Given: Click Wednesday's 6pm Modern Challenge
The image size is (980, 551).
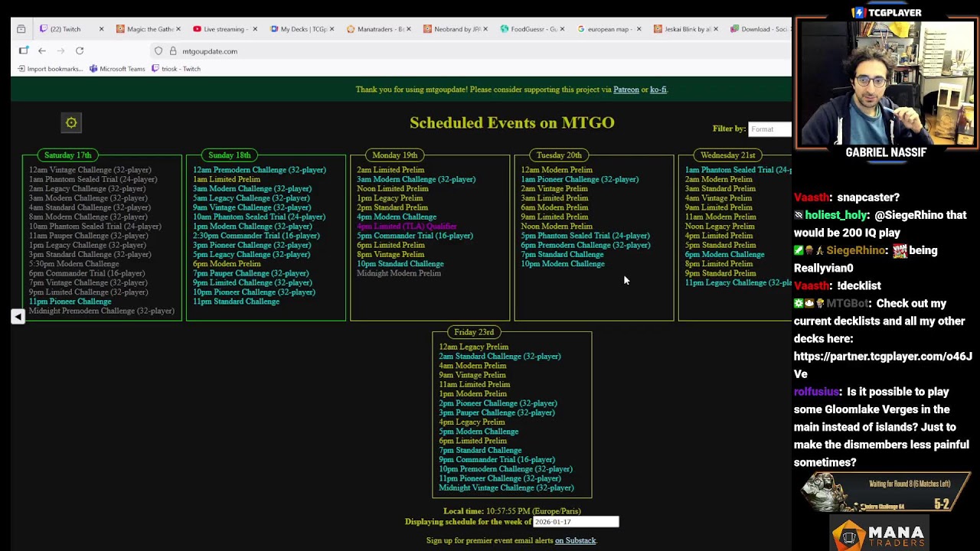Looking at the screenshot, I should pyautogui.click(x=724, y=255).
